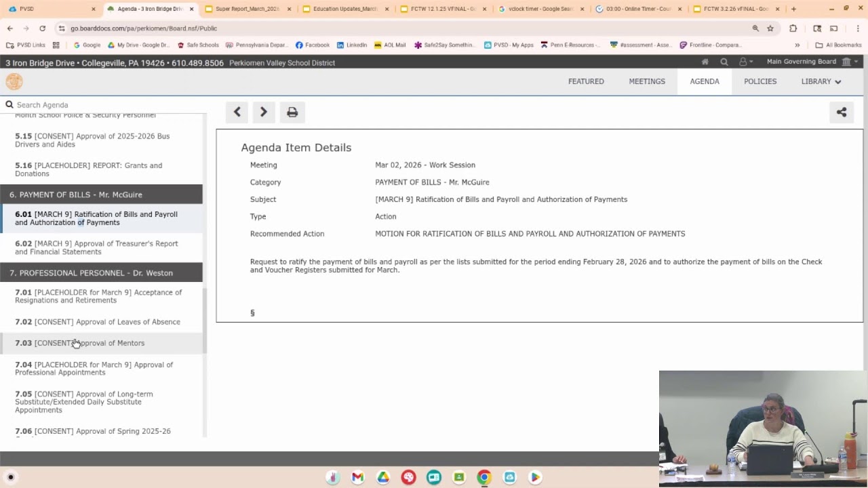The width and height of the screenshot is (868, 488).
Task: Open My Drive Google Drive bookmark
Action: pos(138,45)
